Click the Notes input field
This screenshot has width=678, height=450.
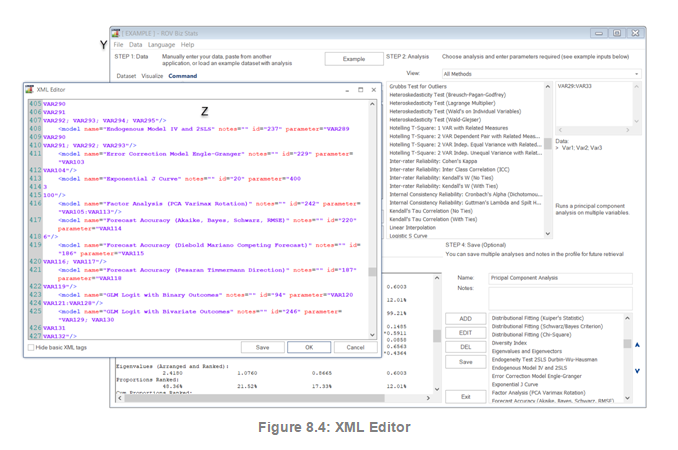coord(558,297)
